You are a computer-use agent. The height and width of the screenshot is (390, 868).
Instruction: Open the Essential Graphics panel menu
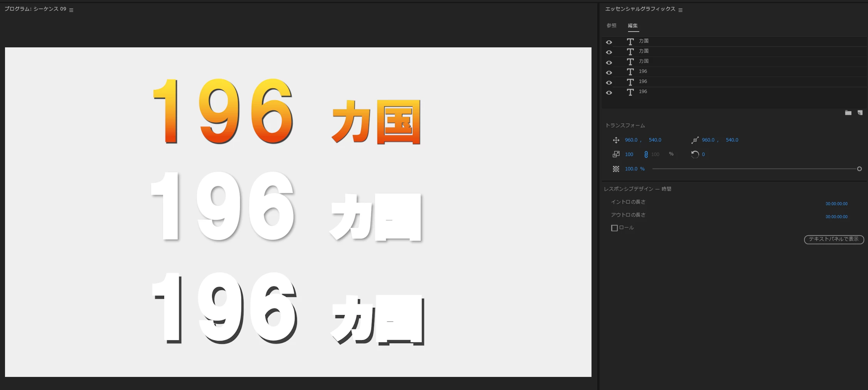(x=680, y=10)
